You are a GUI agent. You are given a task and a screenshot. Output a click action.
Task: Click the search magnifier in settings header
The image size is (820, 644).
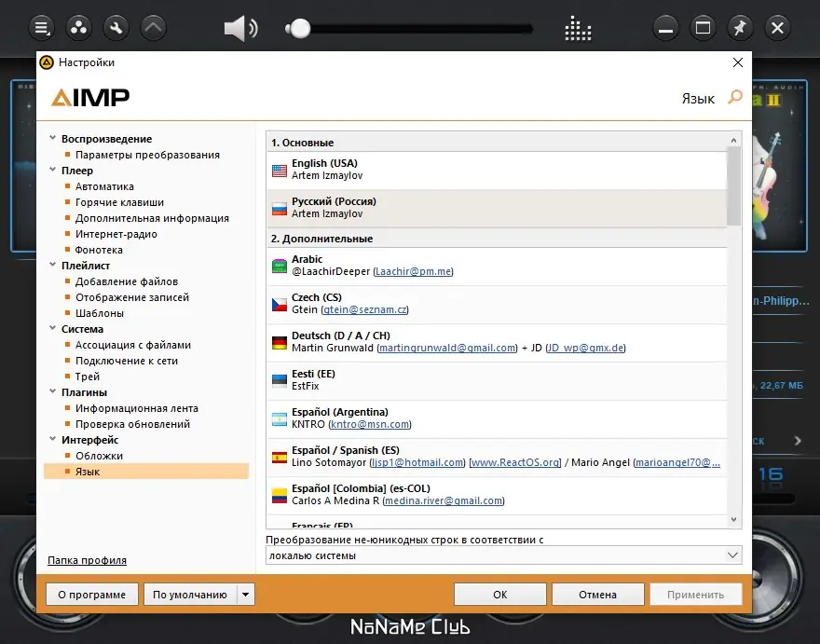point(735,97)
